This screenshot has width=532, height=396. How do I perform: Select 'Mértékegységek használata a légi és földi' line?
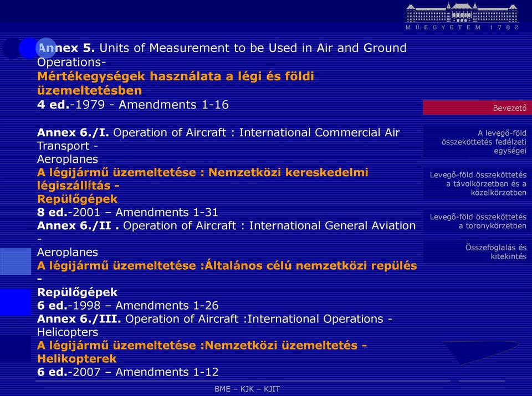[x=176, y=76]
